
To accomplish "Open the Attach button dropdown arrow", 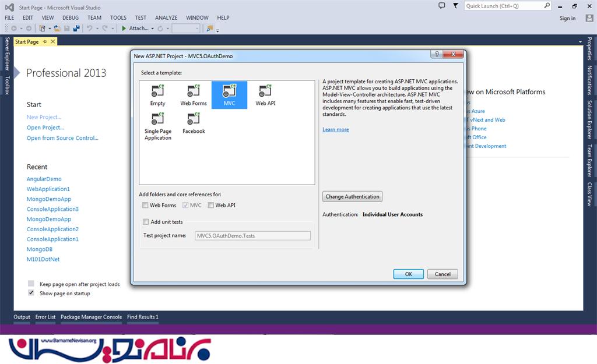I will click(x=152, y=29).
